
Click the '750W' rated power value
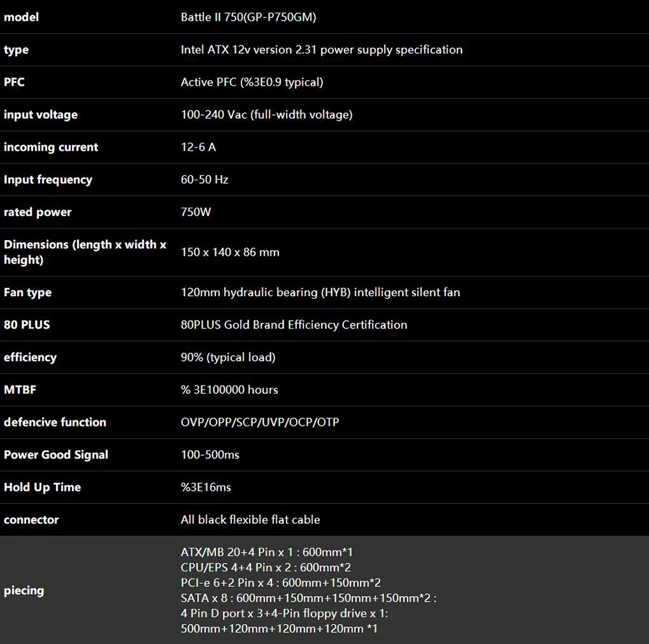(x=196, y=212)
